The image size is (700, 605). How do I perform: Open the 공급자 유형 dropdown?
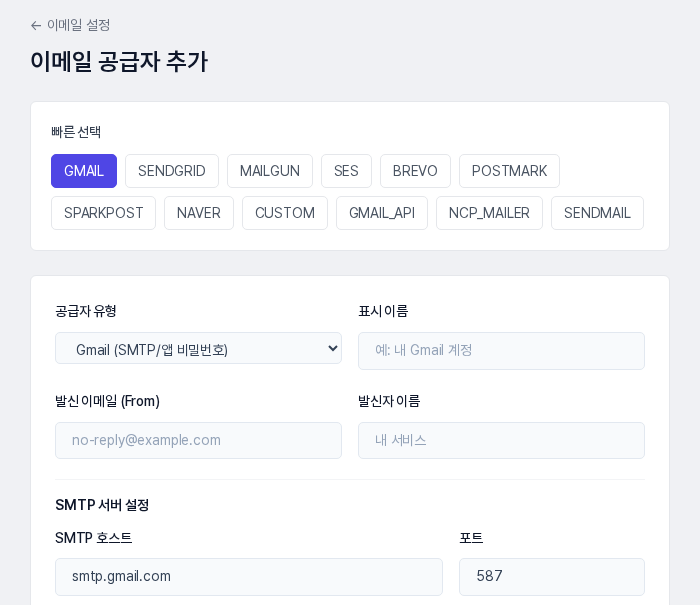[x=198, y=348]
